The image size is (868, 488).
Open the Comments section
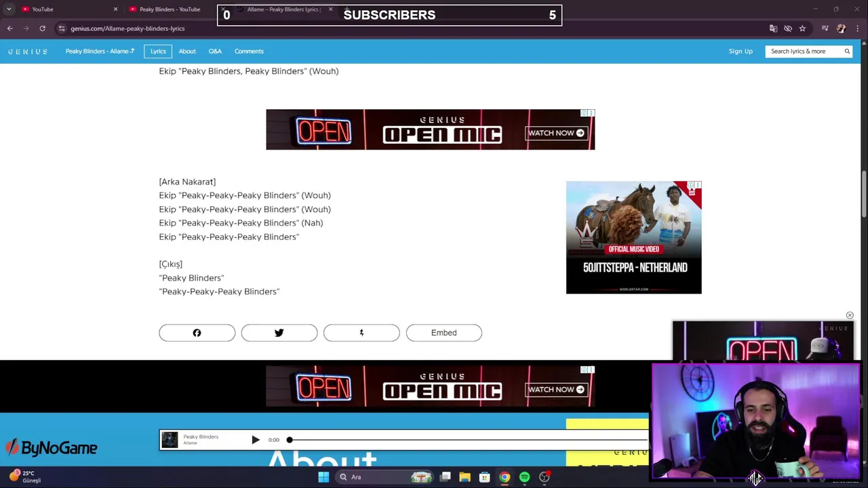click(249, 52)
